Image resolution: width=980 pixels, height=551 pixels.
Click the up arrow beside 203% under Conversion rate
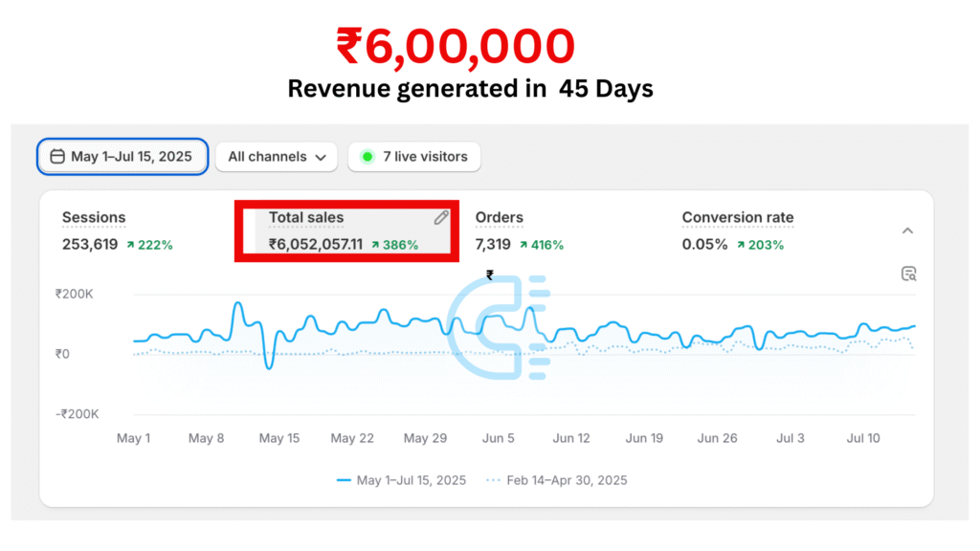741,245
